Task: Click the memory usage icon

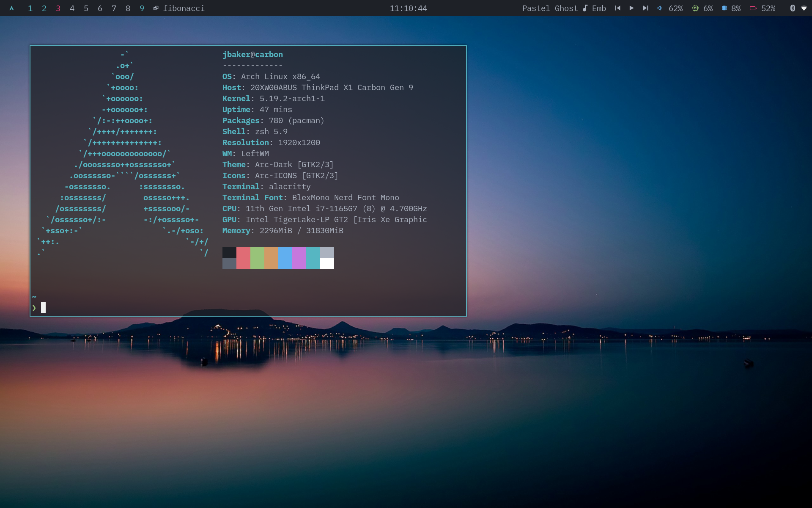Action: (x=724, y=8)
